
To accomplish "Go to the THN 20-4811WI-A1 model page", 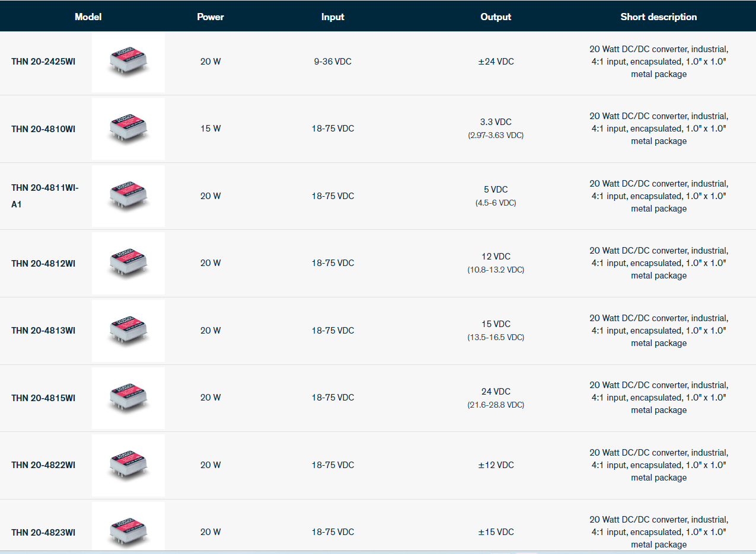I will pos(44,196).
